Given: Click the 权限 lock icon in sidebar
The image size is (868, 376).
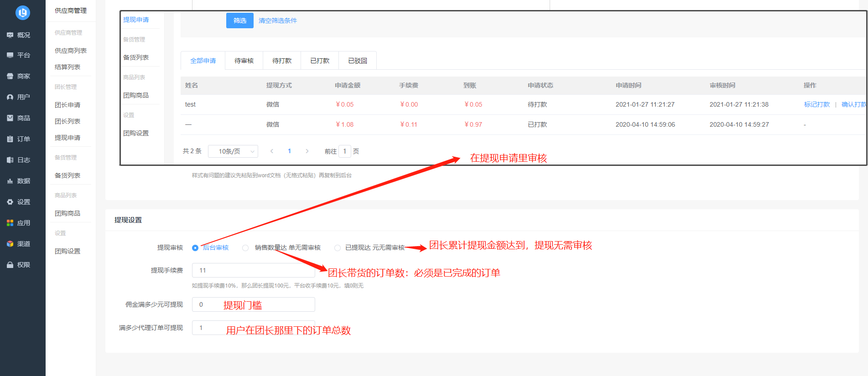Looking at the screenshot, I should coord(10,265).
